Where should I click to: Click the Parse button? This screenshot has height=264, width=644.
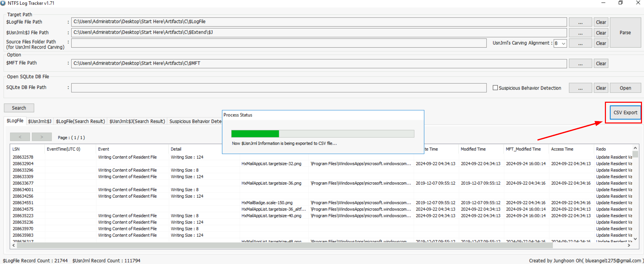625,33
